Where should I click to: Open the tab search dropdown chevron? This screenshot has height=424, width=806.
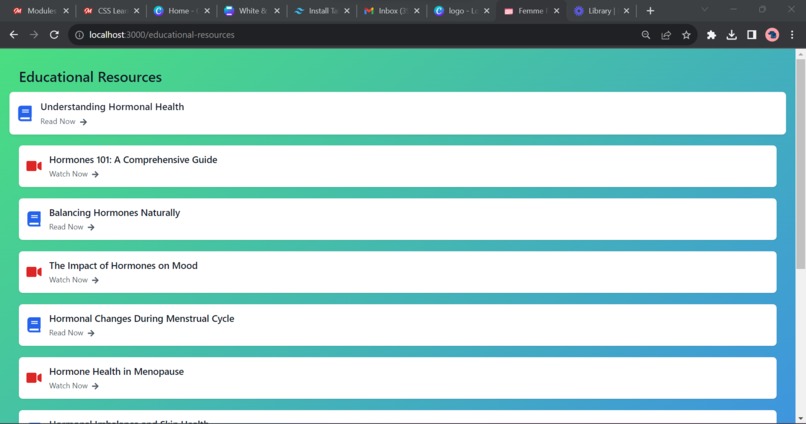coord(705,10)
